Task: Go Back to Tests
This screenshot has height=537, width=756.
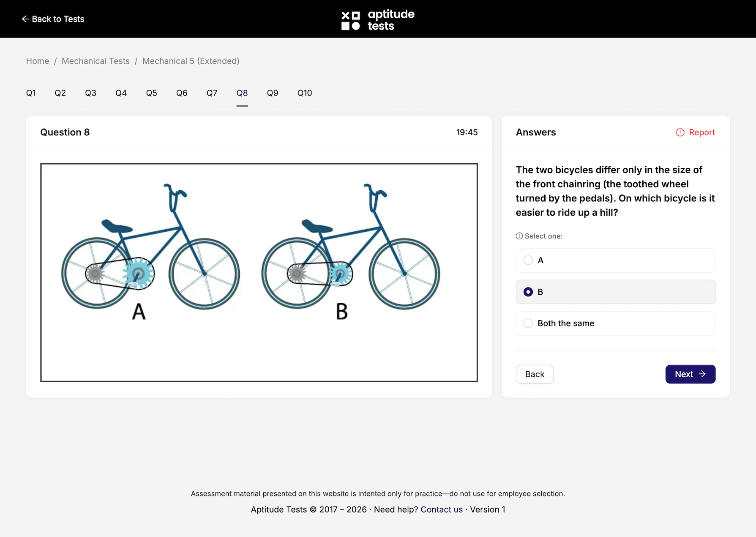Action: tap(53, 19)
